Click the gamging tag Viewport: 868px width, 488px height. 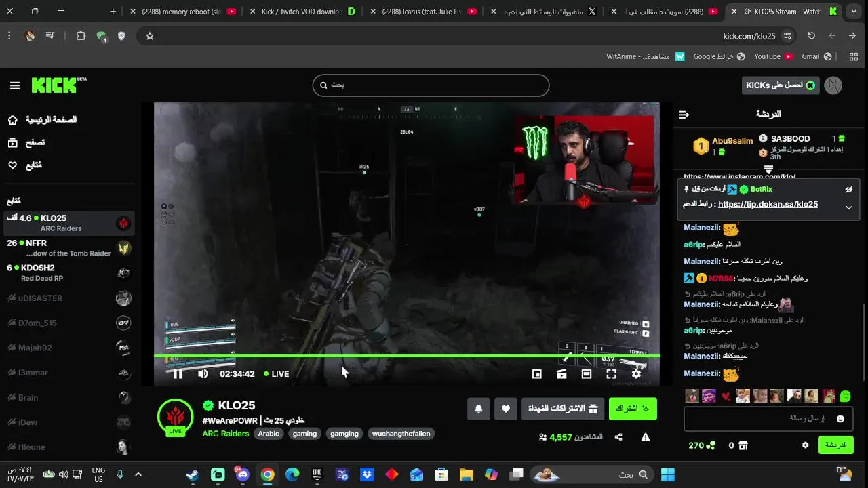344,434
